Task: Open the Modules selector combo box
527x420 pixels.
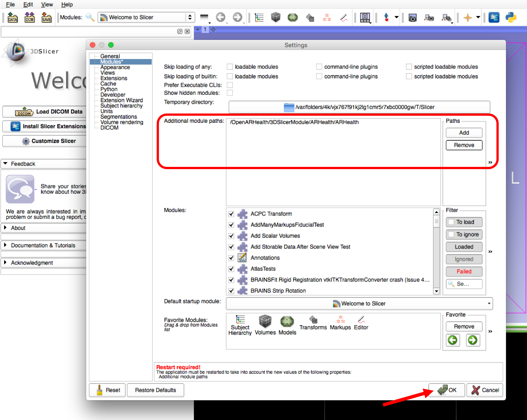Action: (x=147, y=17)
